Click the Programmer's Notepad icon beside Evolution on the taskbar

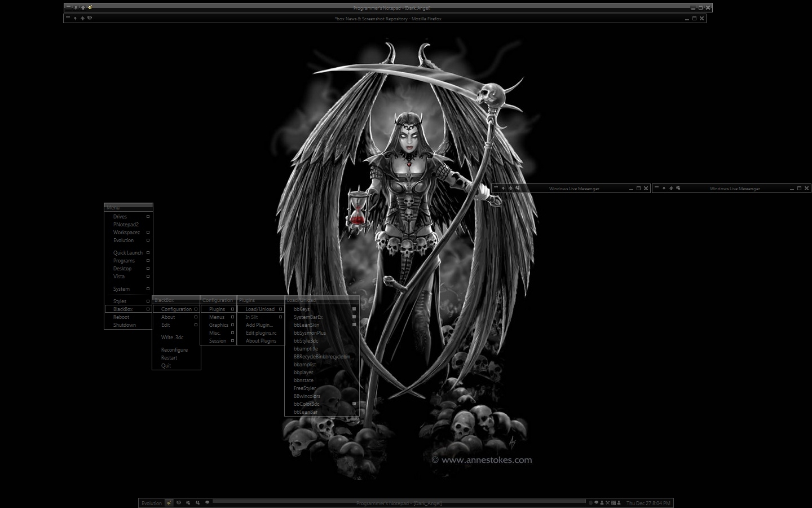click(x=169, y=502)
